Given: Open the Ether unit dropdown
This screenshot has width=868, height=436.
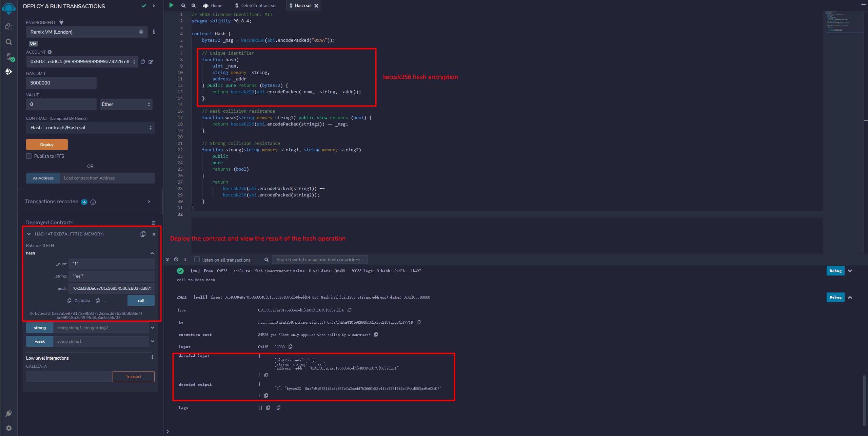Looking at the screenshot, I should pyautogui.click(x=126, y=104).
